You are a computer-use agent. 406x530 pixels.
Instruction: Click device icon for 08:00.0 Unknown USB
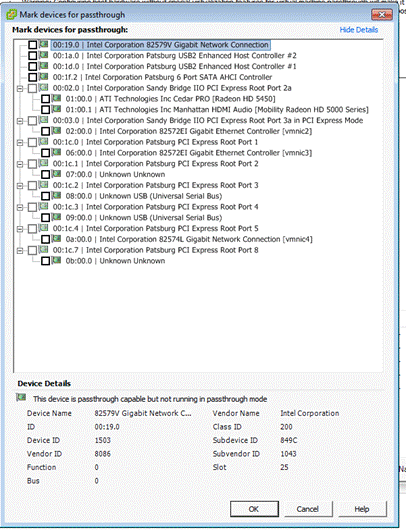[56, 196]
